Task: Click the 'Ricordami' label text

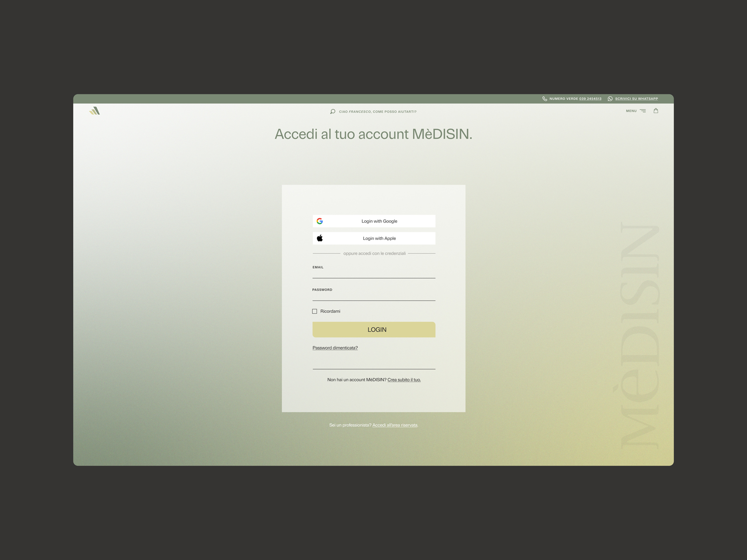Action: [331, 311]
